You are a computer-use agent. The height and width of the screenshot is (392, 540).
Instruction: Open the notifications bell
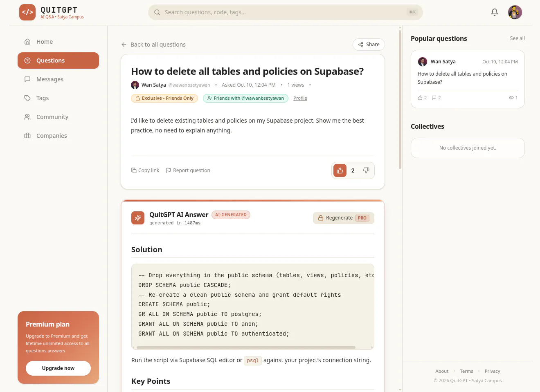pyautogui.click(x=495, y=12)
